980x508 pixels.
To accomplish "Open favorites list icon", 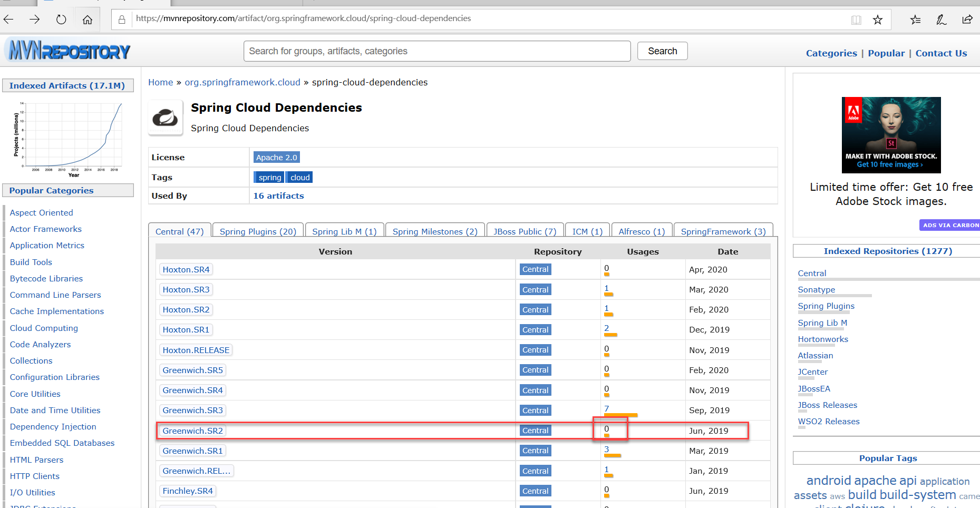I will click(x=916, y=20).
